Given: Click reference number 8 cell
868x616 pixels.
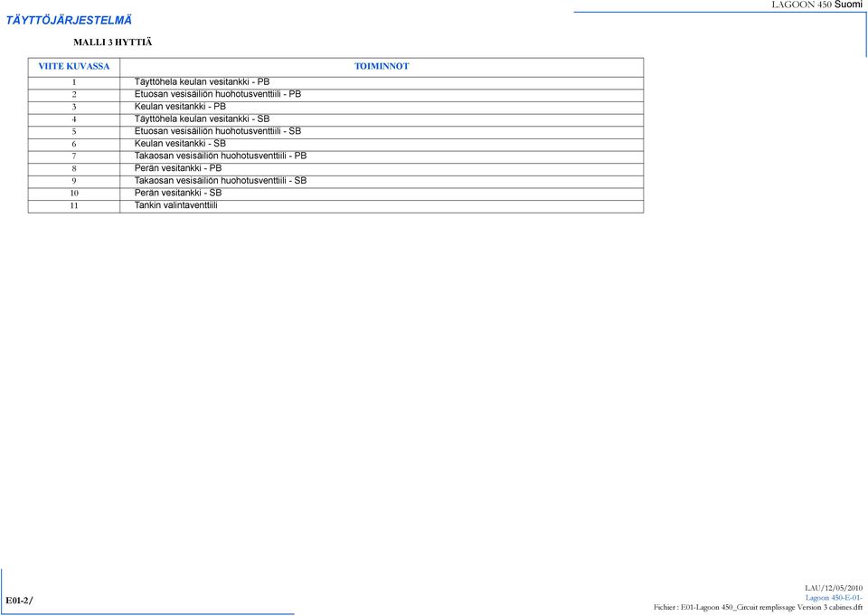Looking at the screenshot, I should tap(74, 169).
